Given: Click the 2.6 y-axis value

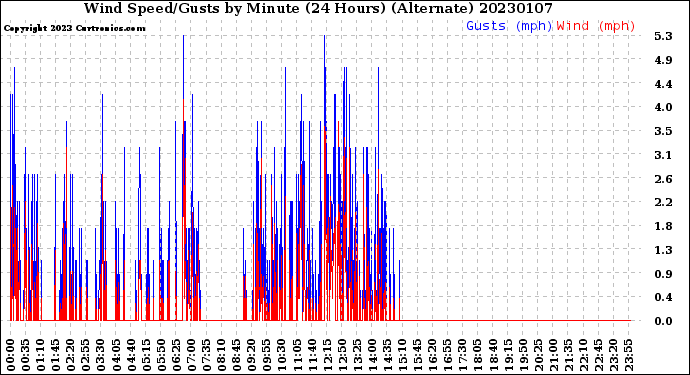Looking at the screenshot, I should point(663,179).
